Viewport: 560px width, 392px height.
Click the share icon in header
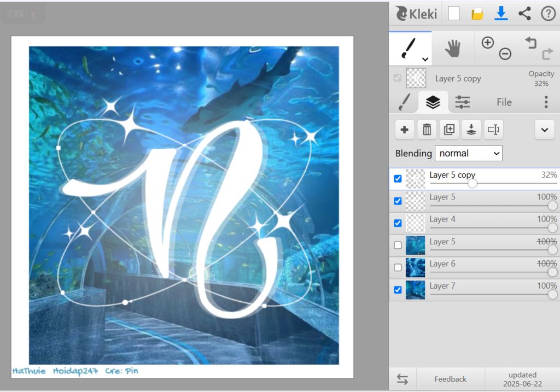(524, 14)
